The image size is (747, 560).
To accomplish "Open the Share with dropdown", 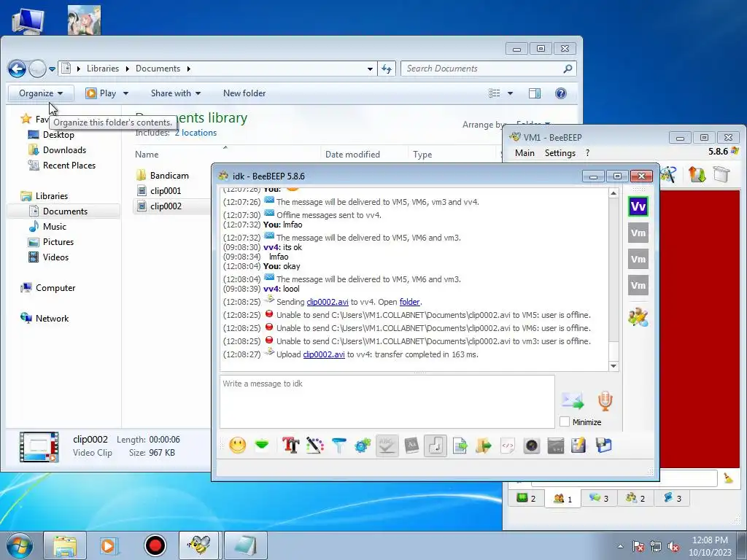I will click(x=176, y=93).
